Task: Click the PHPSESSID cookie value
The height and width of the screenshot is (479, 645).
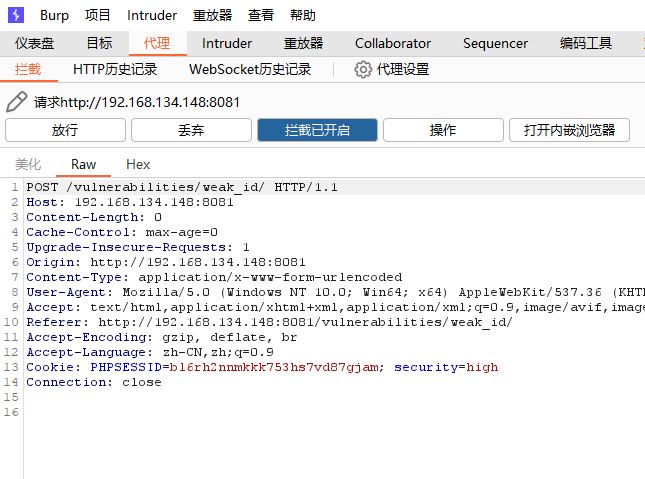Action: point(274,367)
